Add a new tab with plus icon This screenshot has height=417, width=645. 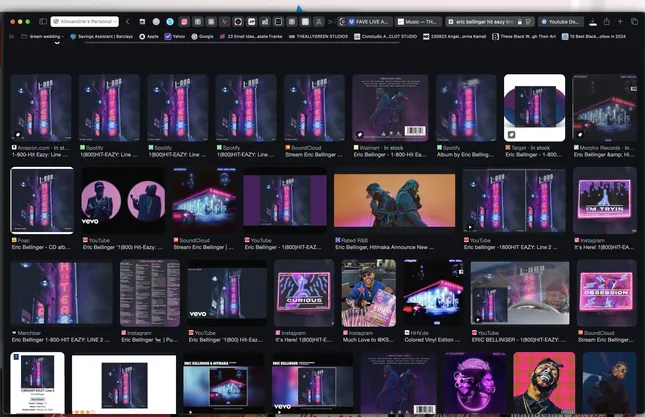(620, 21)
